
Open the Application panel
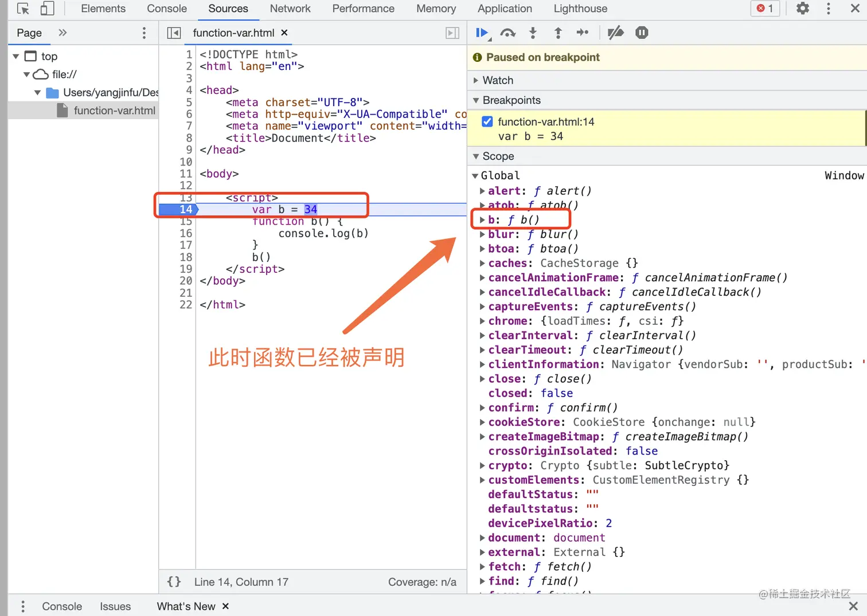point(505,9)
